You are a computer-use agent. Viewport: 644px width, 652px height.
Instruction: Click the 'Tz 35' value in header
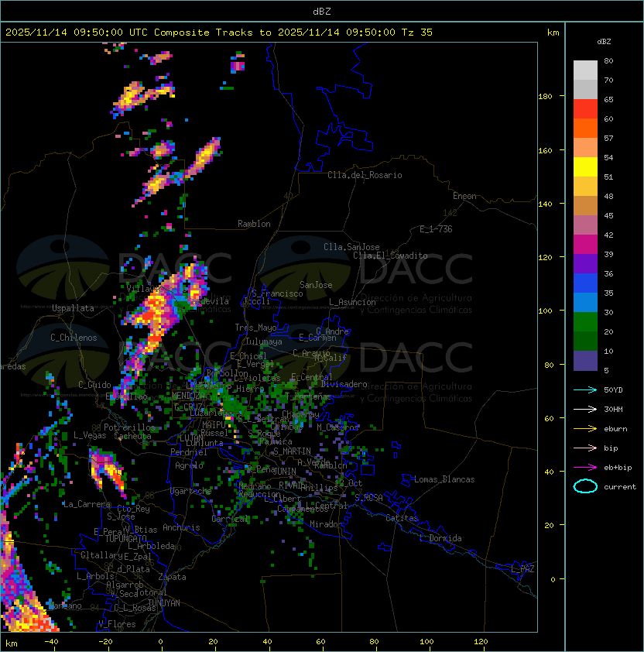click(417, 33)
